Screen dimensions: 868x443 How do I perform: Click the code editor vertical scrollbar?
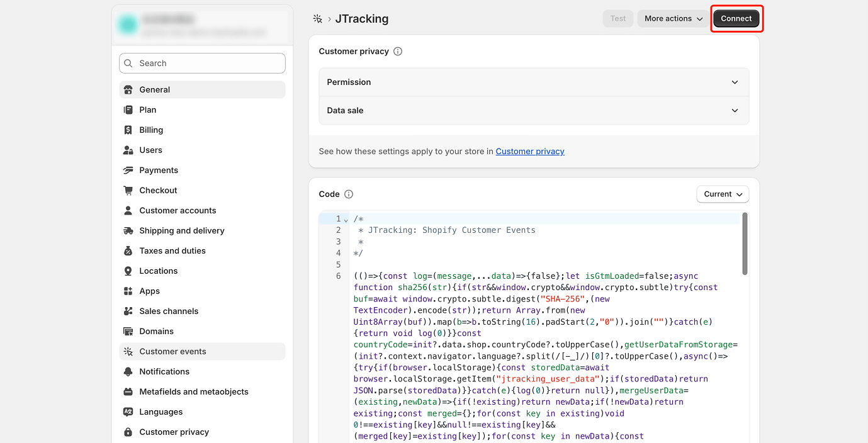pyautogui.click(x=745, y=244)
